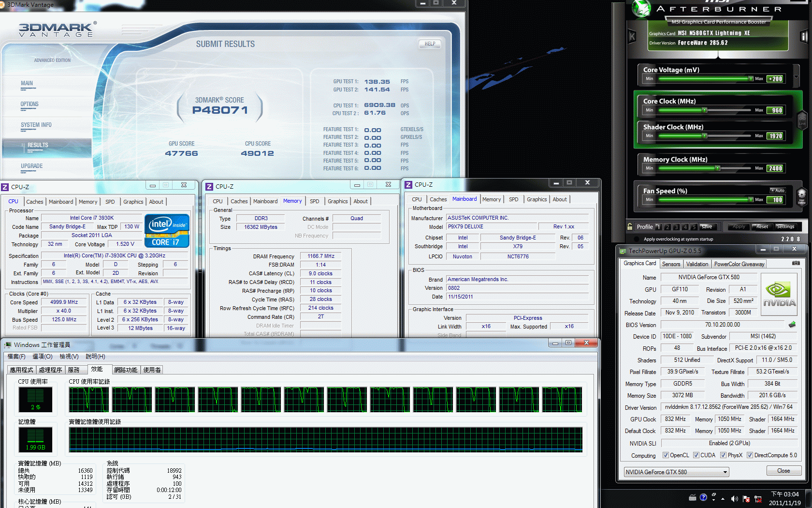Open the Action Center flag tray icon
Viewport: 812px width, 508px height.
click(x=746, y=498)
